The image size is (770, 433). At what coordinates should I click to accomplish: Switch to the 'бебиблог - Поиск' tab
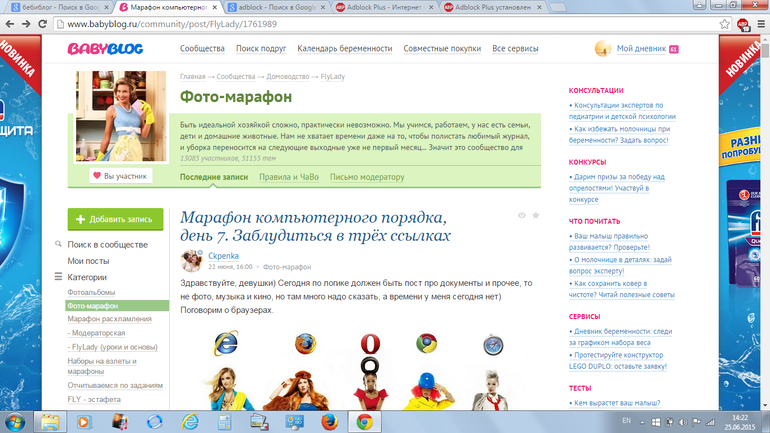pyautogui.click(x=60, y=7)
